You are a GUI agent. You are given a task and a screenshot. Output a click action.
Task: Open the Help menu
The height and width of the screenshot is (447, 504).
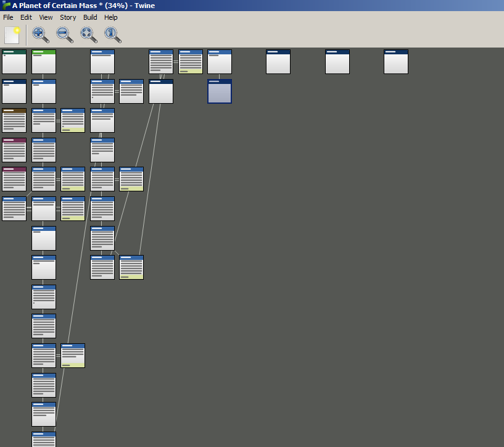click(x=110, y=17)
